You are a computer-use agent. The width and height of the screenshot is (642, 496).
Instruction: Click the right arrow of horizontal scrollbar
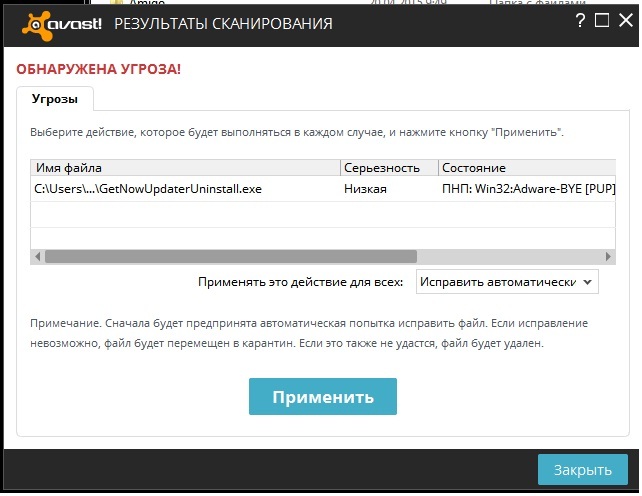608,257
